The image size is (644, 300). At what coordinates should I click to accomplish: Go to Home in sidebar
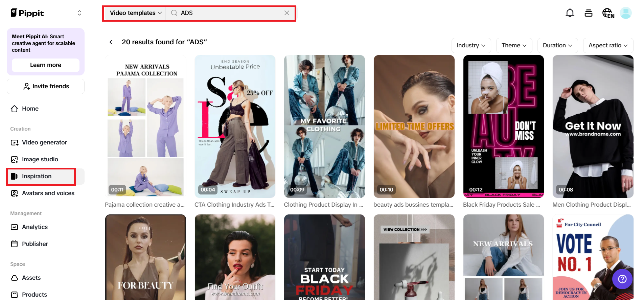tap(46, 109)
